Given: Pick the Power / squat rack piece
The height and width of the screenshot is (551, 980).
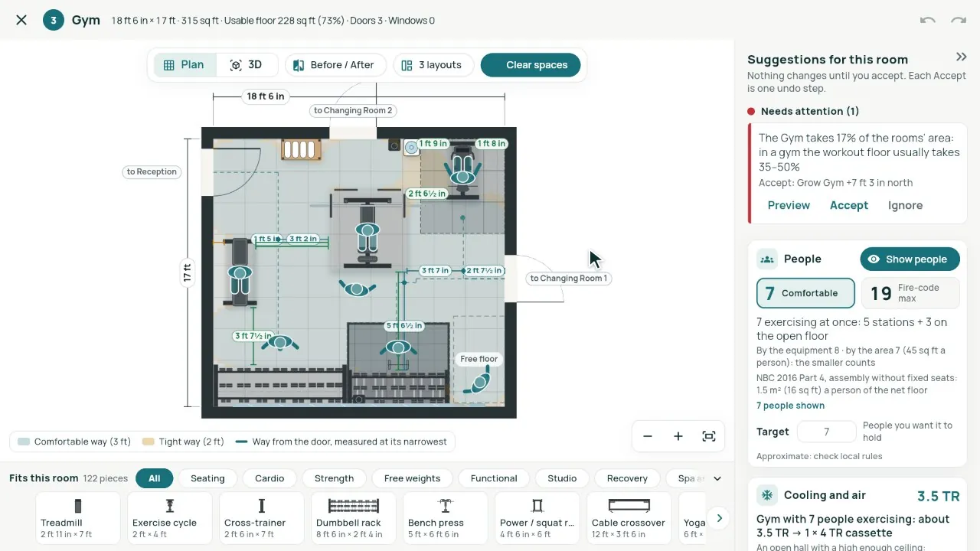Looking at the screenshot, I should [x=537, y=518].
